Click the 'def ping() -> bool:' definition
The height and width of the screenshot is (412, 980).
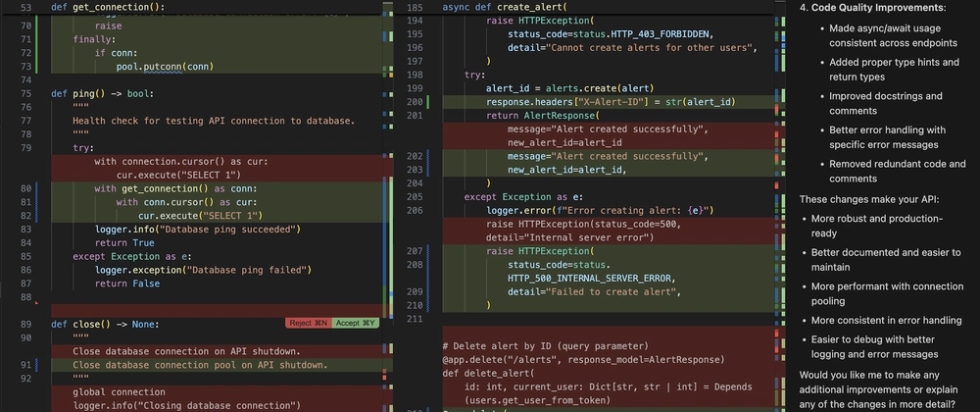point(102,94)
